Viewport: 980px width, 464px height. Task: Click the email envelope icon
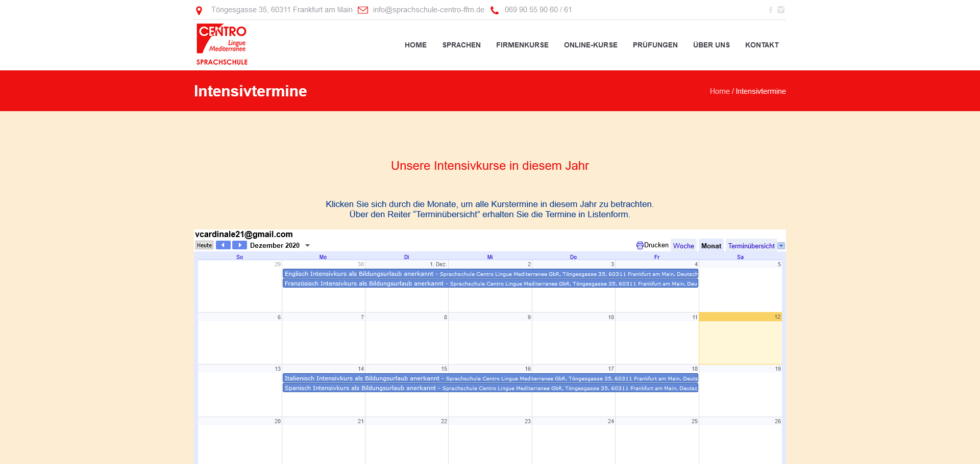(x=363, y=10)
